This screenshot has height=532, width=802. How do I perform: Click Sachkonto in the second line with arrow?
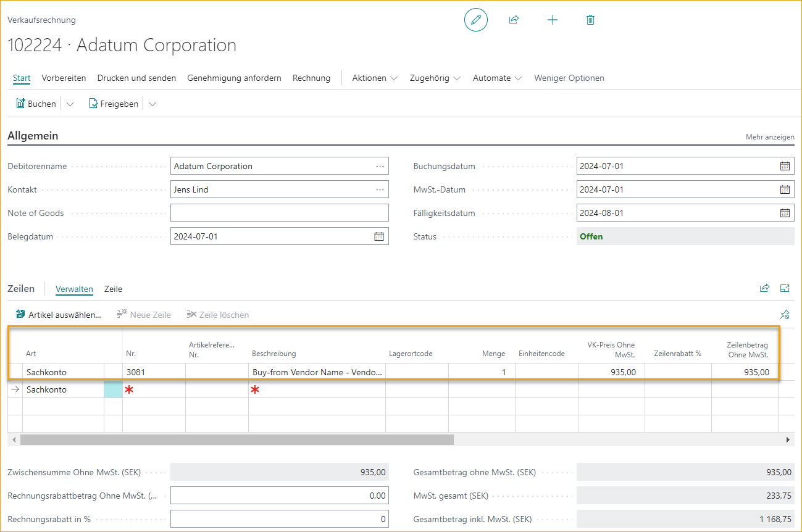point(63,389)
